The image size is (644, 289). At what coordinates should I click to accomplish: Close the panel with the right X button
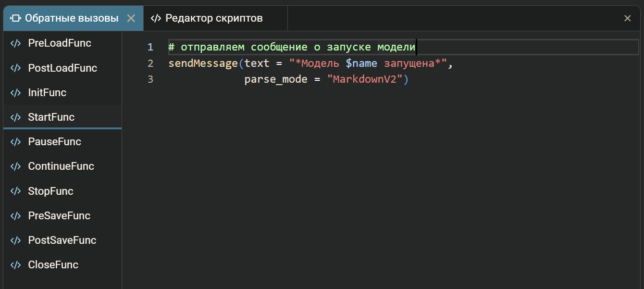[x=627, y=18]
